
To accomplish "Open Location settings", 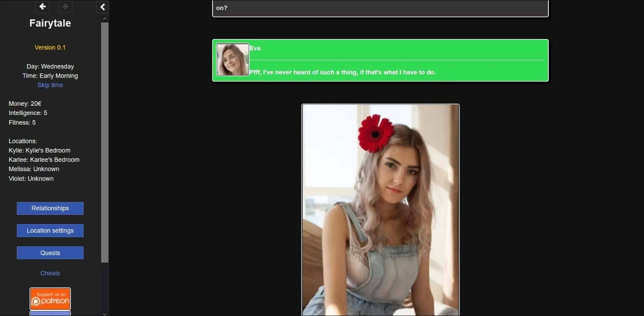I will click(50, 230).
